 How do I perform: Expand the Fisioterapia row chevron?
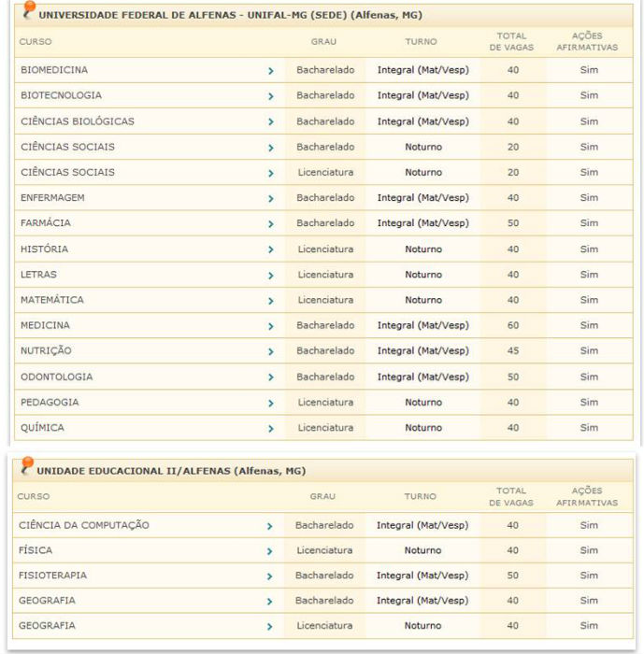270,576
